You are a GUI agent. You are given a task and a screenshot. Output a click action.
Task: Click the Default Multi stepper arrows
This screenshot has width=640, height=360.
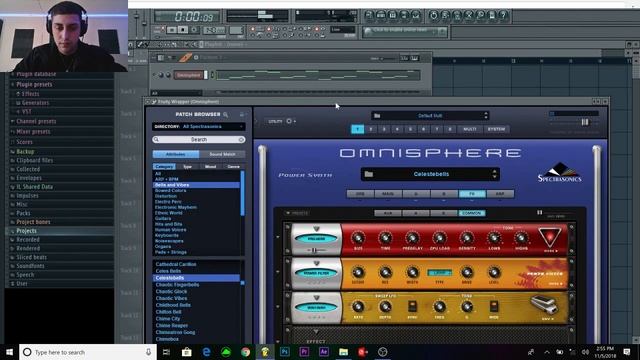(486, 116)
